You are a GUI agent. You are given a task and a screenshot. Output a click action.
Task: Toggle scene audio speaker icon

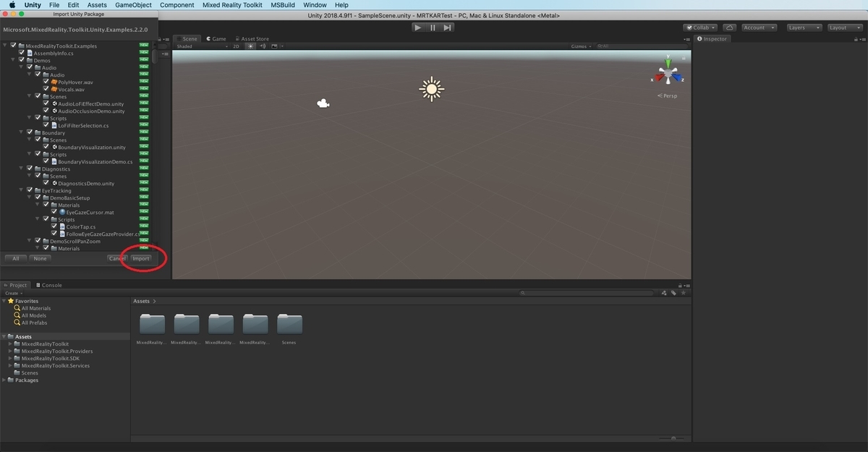pyautogui.click(x=263, y=46)
